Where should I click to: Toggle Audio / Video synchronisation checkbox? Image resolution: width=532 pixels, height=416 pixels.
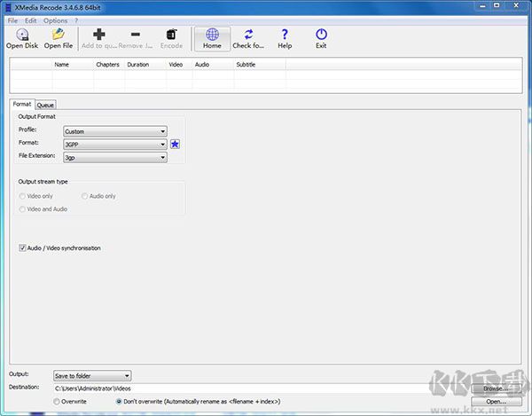coord(22,248)
